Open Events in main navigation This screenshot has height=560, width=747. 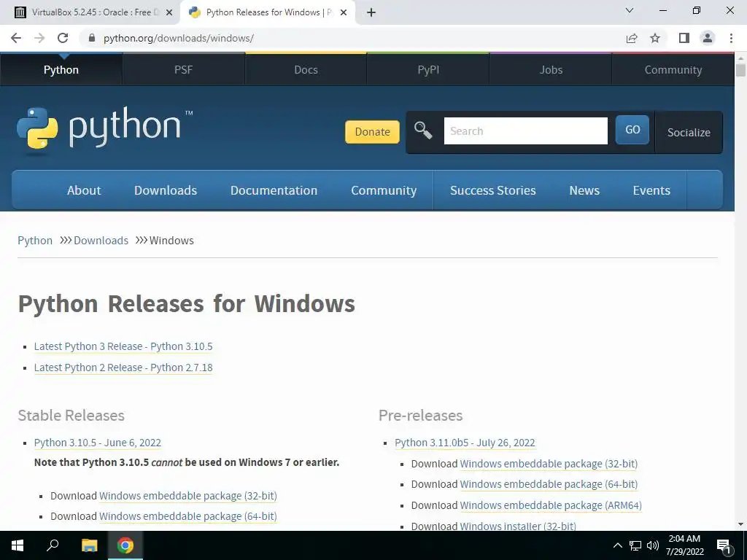651,190
